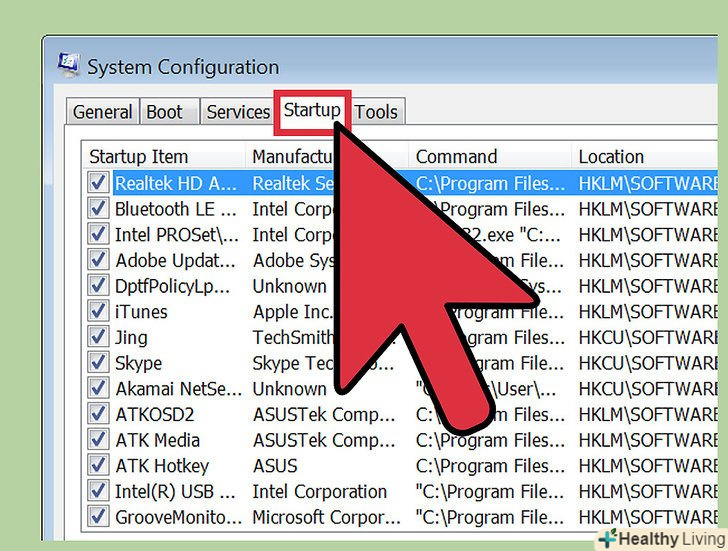728x551 pixels.
Task: Sort by Startup Item column header
Action: [x=139, y=156]
